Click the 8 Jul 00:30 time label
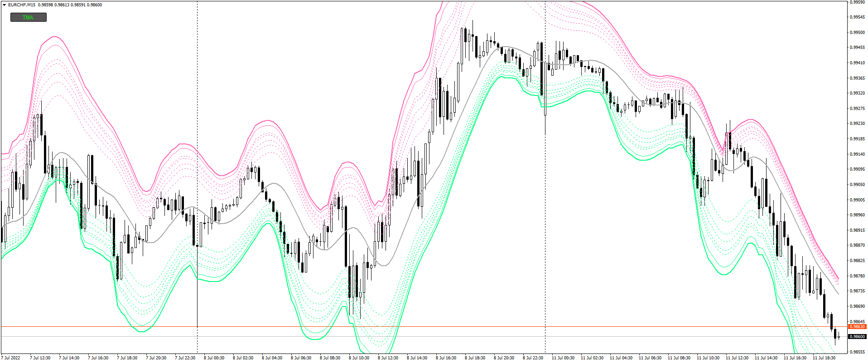868x363 pixels. tap(214, 358)
